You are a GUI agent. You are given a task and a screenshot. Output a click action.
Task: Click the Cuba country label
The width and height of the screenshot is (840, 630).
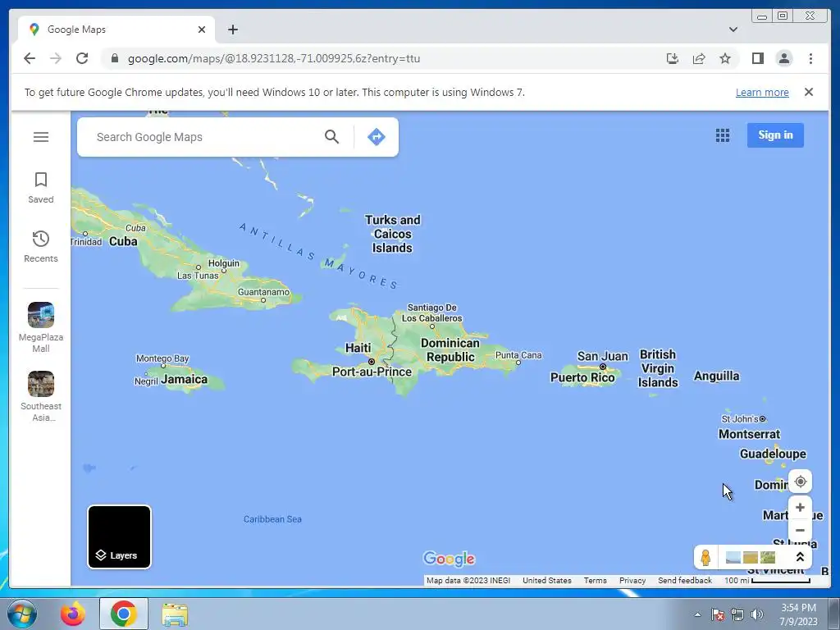123,242
